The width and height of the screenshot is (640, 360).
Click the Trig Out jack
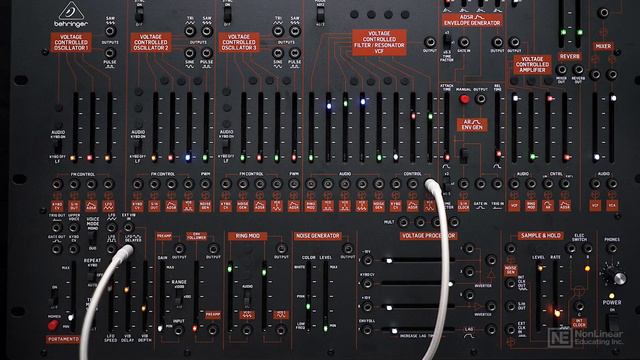pos(57,227)
